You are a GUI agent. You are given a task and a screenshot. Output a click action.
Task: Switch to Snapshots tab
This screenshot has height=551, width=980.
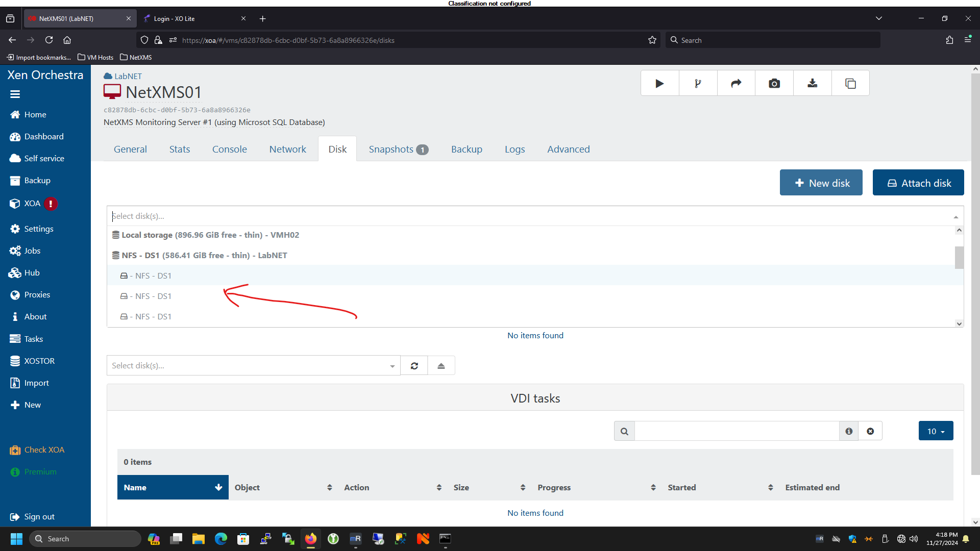pos(399,149)
